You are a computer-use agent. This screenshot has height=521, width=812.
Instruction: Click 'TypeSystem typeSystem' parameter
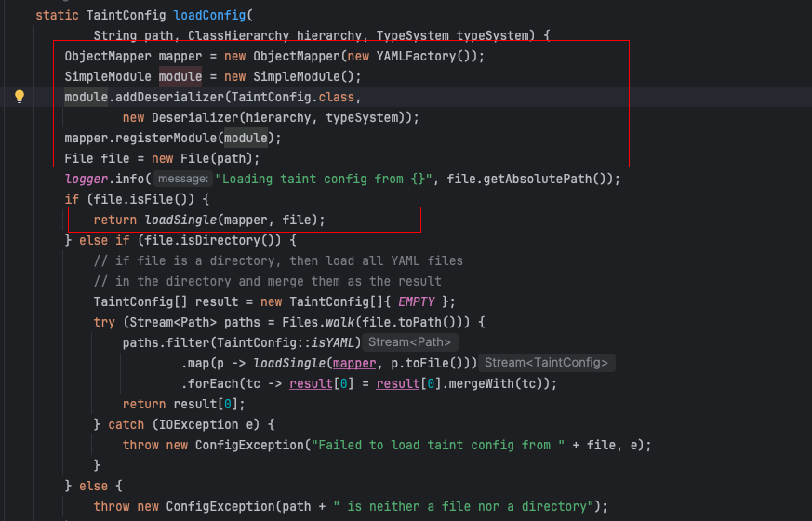tap(452, 35)
